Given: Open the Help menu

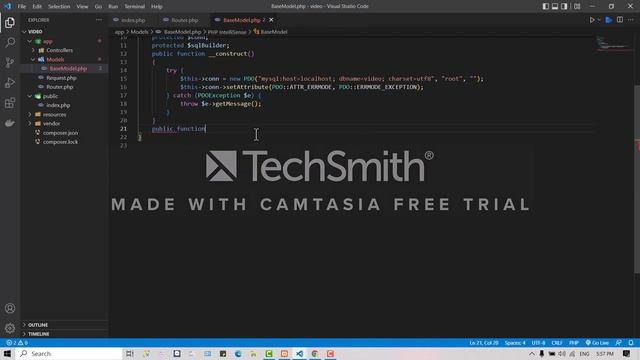Looking at the screenshot, I should 157,7.
